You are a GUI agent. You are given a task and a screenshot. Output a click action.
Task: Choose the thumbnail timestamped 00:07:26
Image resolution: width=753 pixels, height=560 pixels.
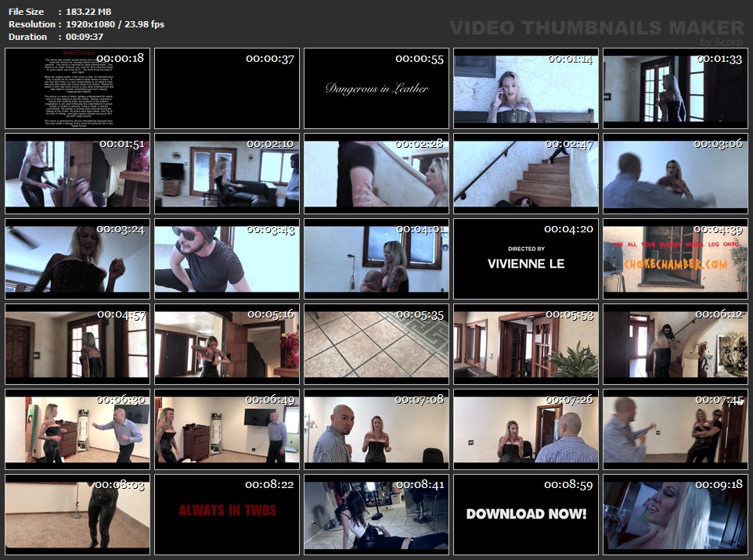click(526, 429)
